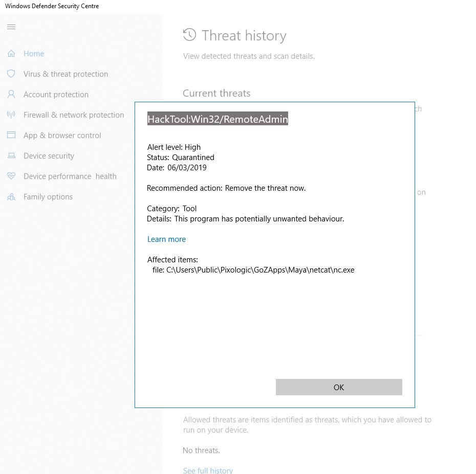Image resolution: width=476 pixels, height=474 pixels.
Task: Click the Current threats heading
Action: pos(217,93)
